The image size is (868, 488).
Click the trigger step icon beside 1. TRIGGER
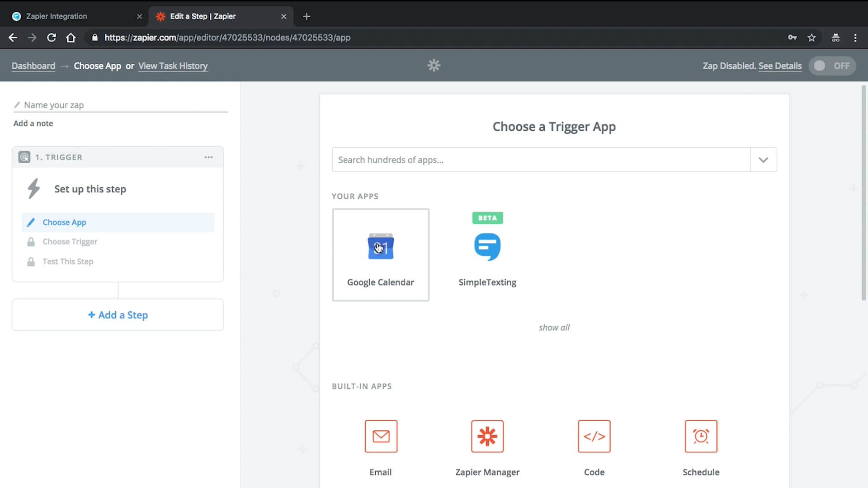point(24,157)
